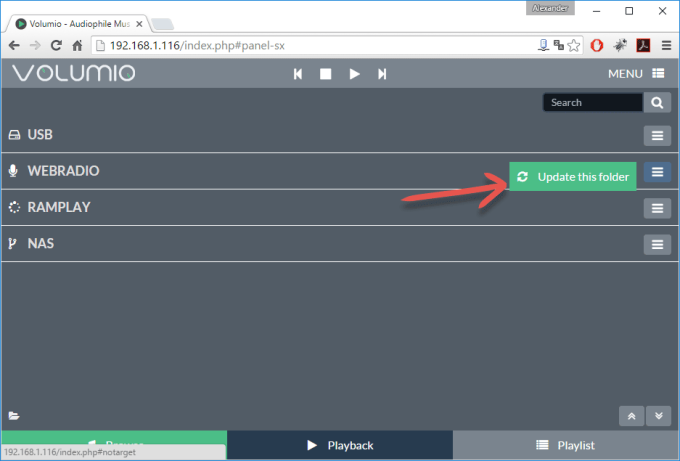Click the red Opera-style extension icon
Screen dimensions: 680x461
pyautogui.click(x=597, y=45)
